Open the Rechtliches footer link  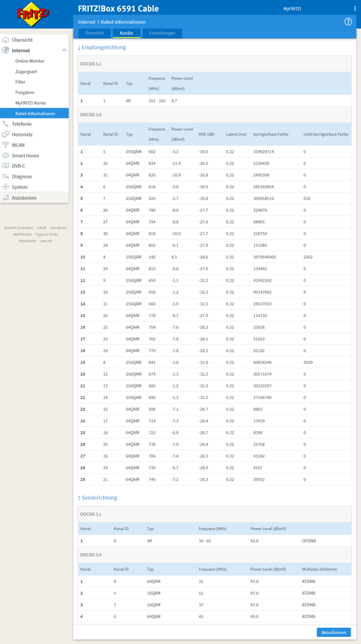[x=22, y=234]
